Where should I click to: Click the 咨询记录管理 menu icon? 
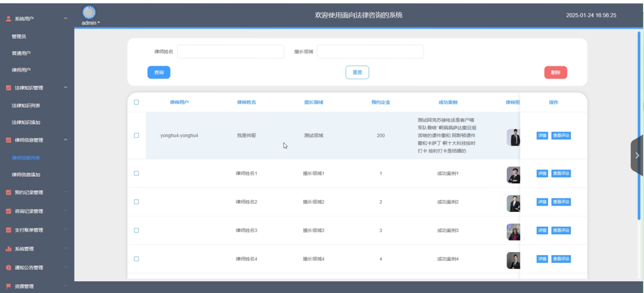[8, 211]
